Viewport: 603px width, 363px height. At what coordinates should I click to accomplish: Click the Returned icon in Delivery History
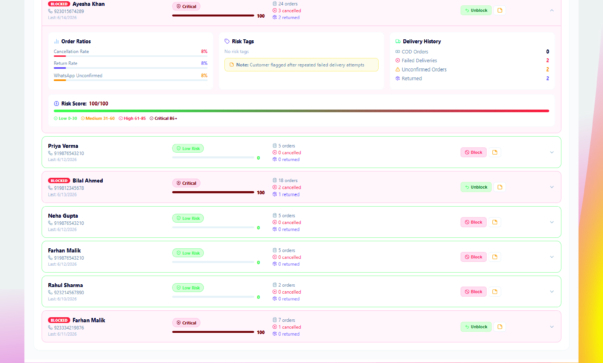398,78
